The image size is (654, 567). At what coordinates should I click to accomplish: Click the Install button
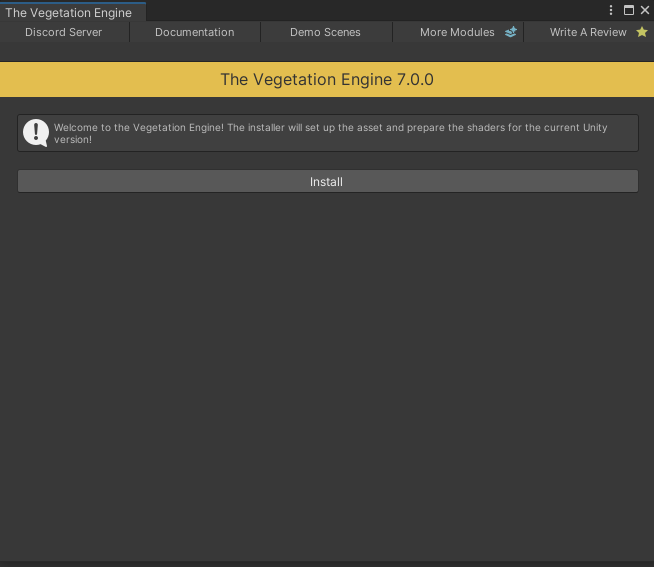point(327,181)
